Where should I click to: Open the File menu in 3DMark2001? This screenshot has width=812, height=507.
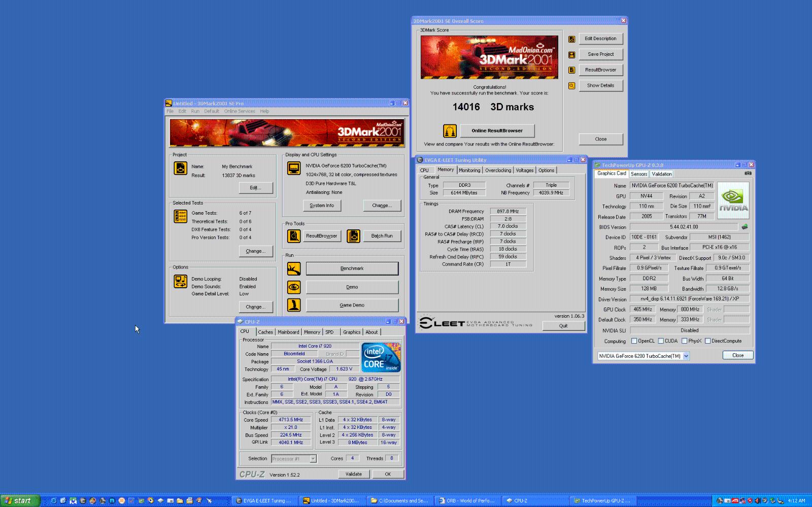170,111
